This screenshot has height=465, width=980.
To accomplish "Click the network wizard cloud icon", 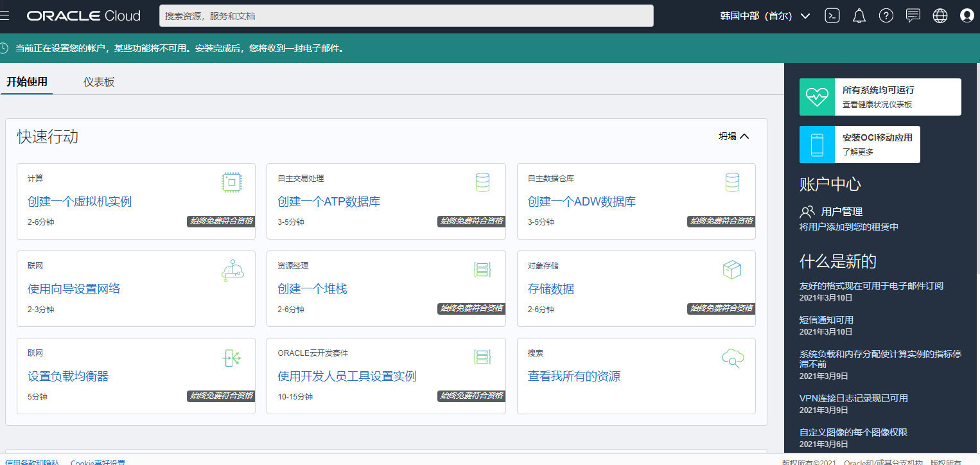I will pos(232,270).
